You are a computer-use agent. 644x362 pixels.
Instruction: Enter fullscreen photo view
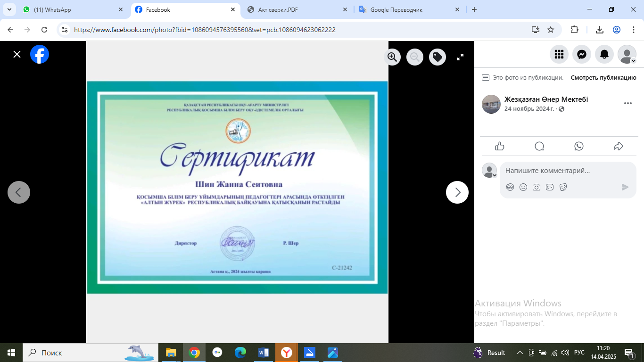point(460,57)
